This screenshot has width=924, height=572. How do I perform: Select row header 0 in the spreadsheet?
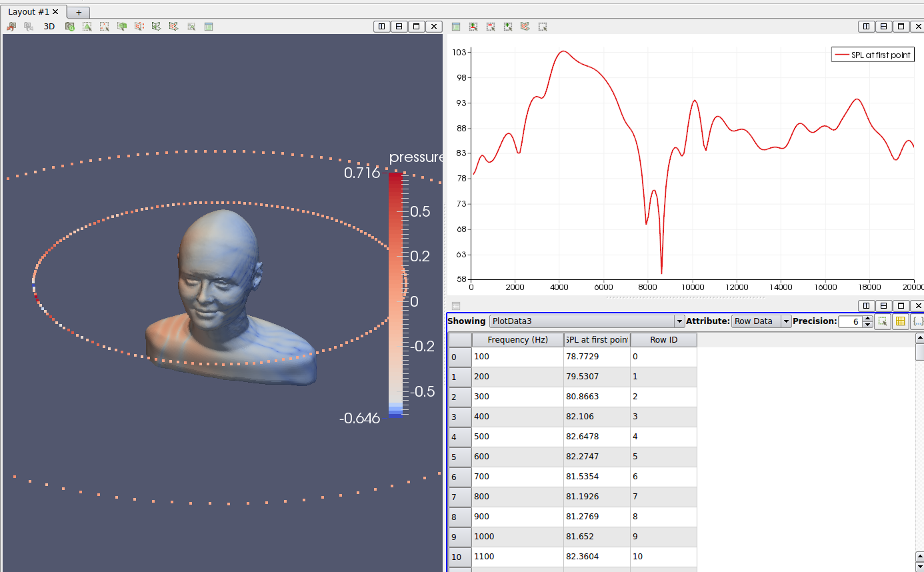460,357
